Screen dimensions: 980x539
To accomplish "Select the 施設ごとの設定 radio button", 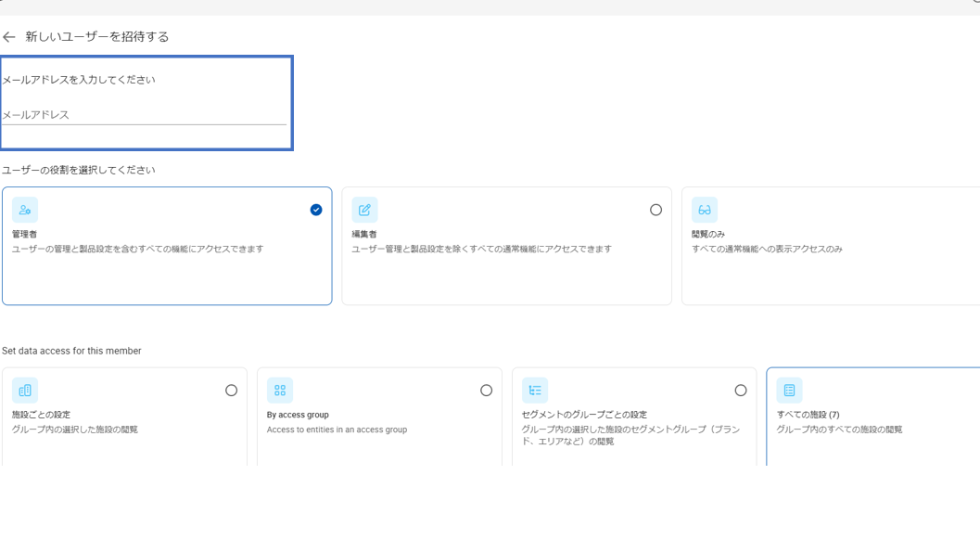I will (x=231, y=391).
